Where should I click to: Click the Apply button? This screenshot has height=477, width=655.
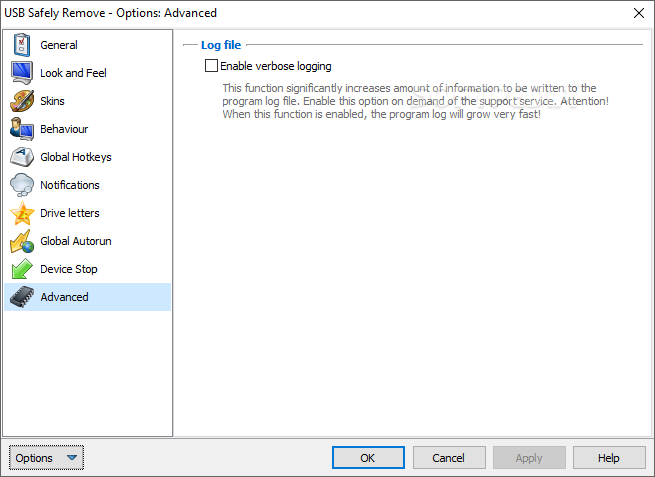[529, 458]
